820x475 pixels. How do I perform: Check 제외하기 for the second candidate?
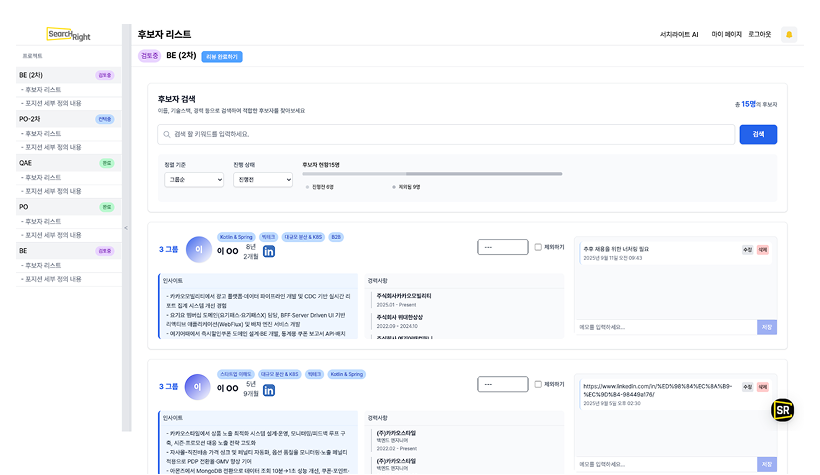click(x=538, y=384)
